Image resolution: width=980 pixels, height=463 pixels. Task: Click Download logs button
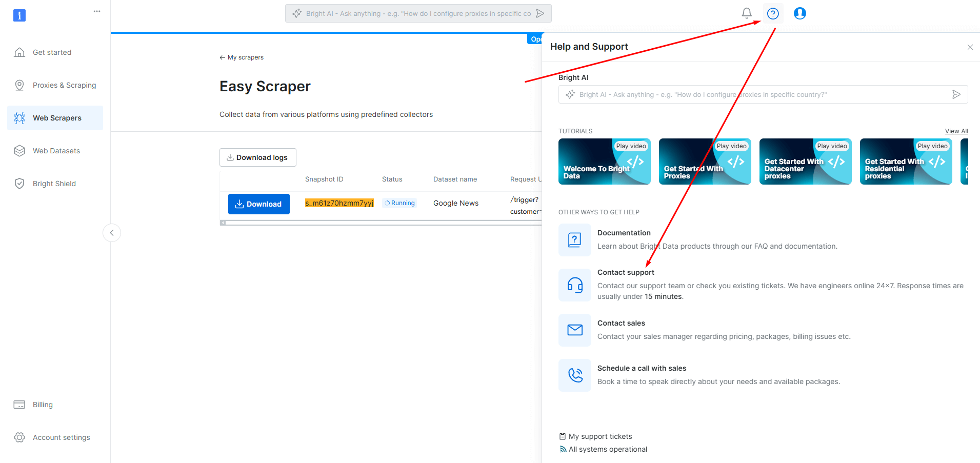point(258,157)
